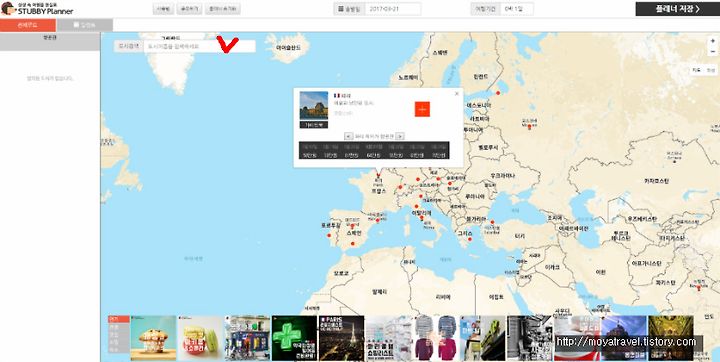This screenshot has height=362, width=720.
Task: Open the Louvre photo thumbnail in popup
Action: click(314, 106)
